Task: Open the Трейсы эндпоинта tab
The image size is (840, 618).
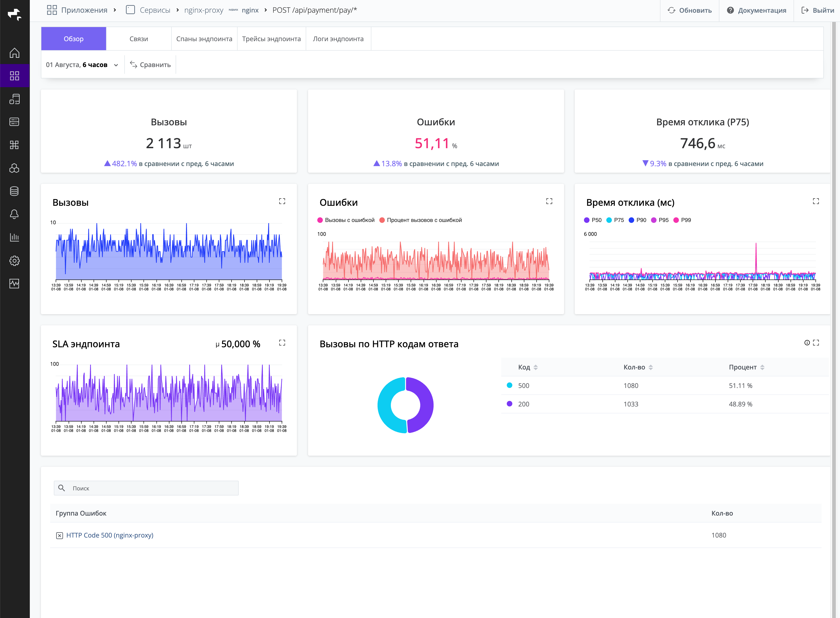Action: point(271,39)
